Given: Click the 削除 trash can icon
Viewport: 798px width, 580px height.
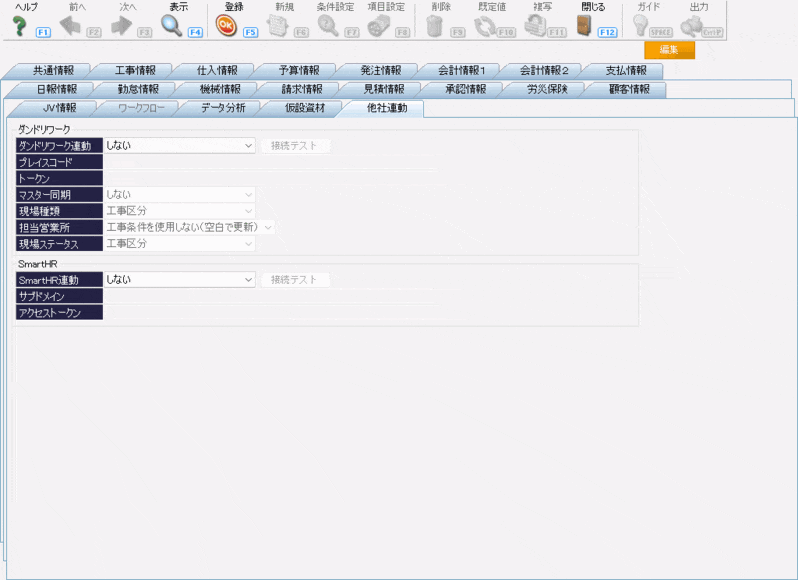Looking at the screenshot, I should click(434, 26).
